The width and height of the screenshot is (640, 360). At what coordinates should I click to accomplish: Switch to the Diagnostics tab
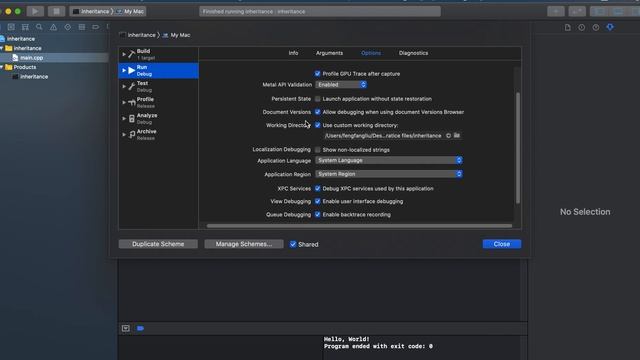coord(413,53)
